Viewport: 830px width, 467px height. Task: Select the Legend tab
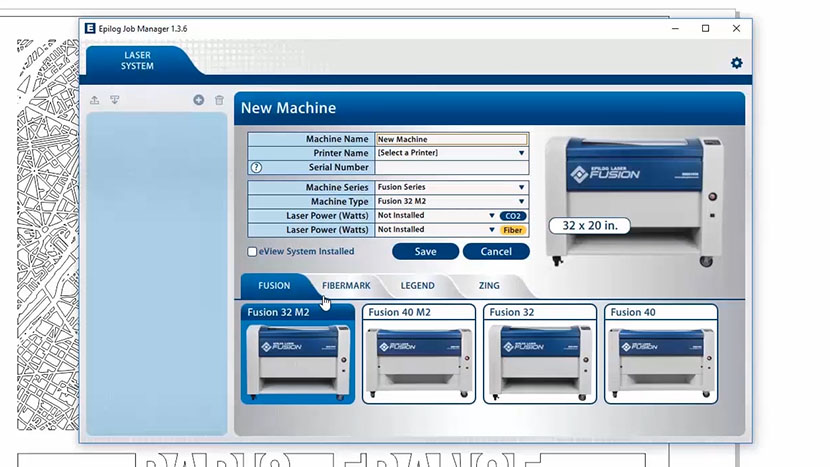pyautogui.click(x=418, y=286)
